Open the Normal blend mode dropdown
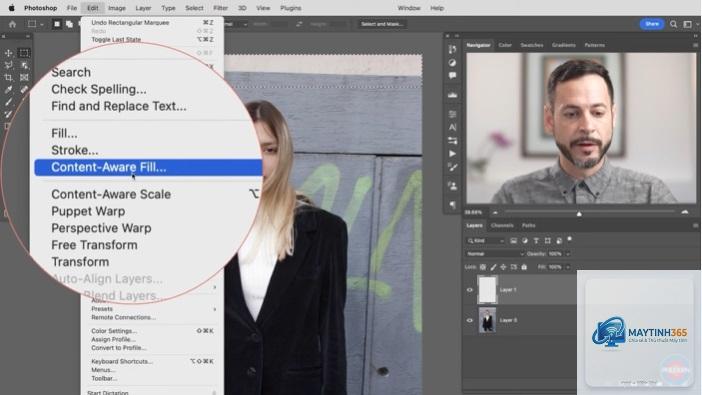The width and height of the screenshot is (702, 395). [495, 254]
